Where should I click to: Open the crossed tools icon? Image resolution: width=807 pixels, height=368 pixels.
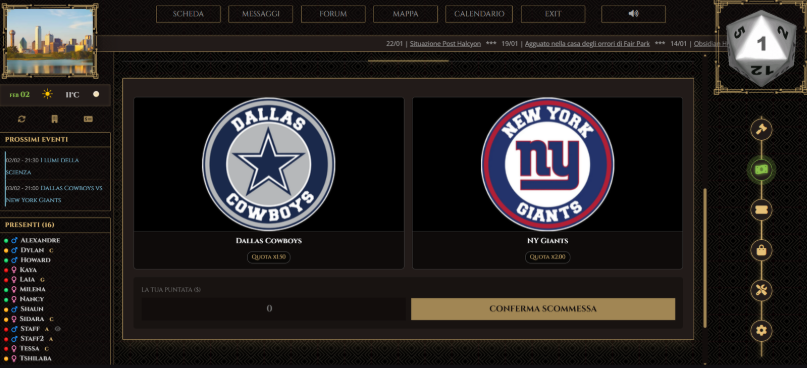click(761, 290)
